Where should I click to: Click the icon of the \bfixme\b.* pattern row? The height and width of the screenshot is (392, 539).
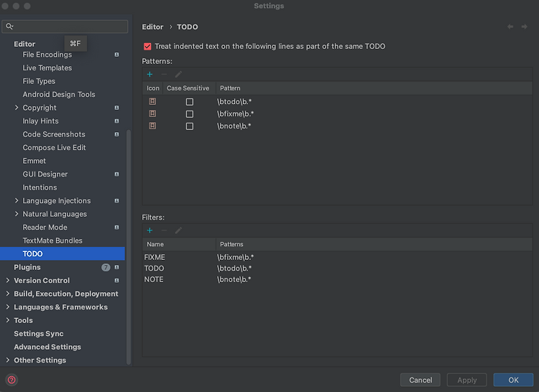(x=152, y=113)
